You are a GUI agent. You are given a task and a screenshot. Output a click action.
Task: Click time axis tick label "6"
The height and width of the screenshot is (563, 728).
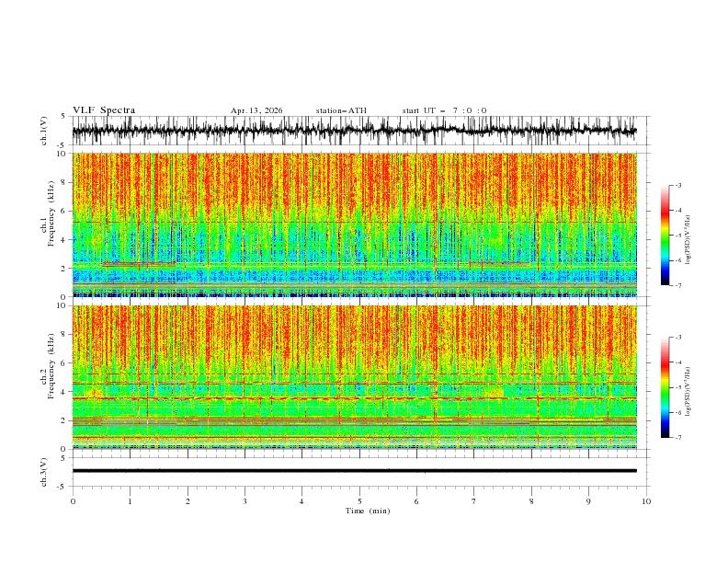[416, 501]
